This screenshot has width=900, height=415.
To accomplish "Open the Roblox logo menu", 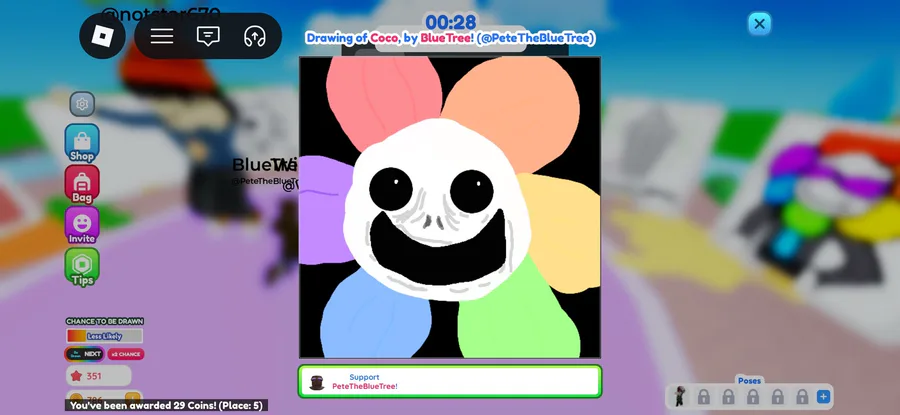I will (102, 36).
